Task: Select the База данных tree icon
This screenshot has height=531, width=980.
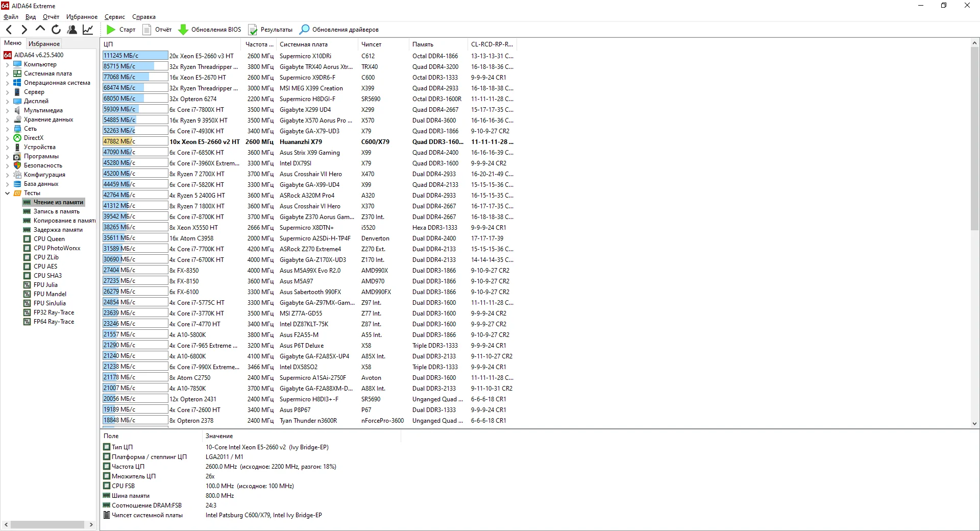Action: pos(17,184)
